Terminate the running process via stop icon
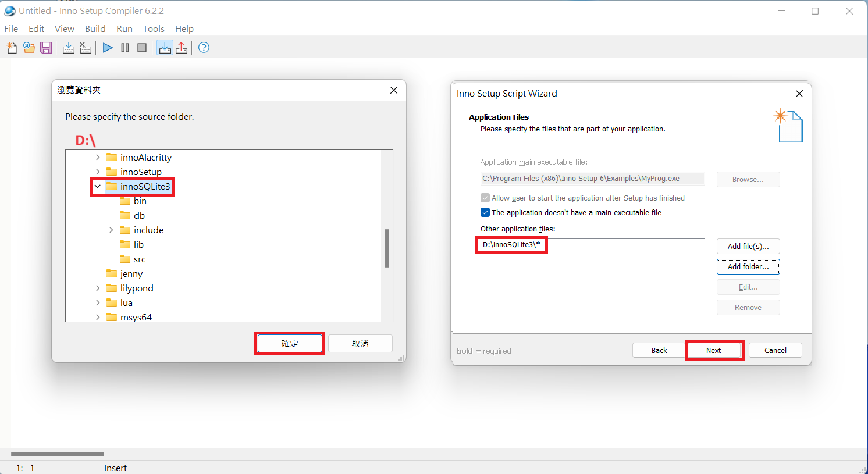The image size is (868, 474). pyautogui.click(x=141, y=48)
